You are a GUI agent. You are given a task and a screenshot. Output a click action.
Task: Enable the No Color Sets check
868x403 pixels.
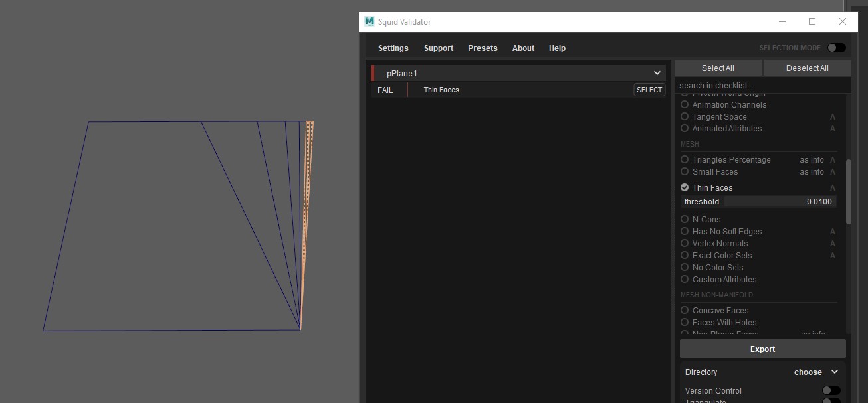(685, 267)
